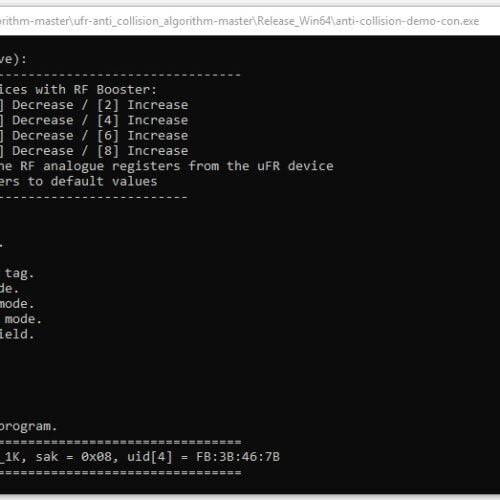This screenshot has width=500, height=500.
Task: Click the line ending with "program."
Action: 28,426
